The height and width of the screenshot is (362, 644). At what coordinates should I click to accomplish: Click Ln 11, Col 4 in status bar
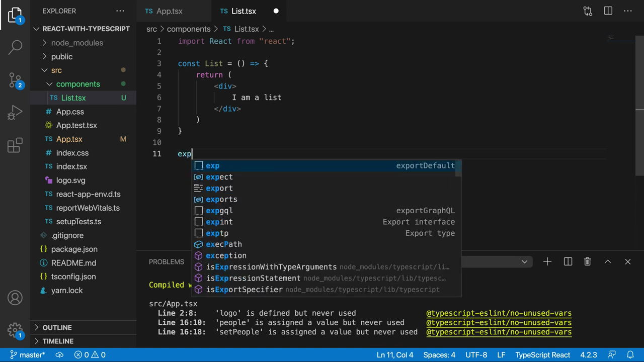click(x=395, y=354)
